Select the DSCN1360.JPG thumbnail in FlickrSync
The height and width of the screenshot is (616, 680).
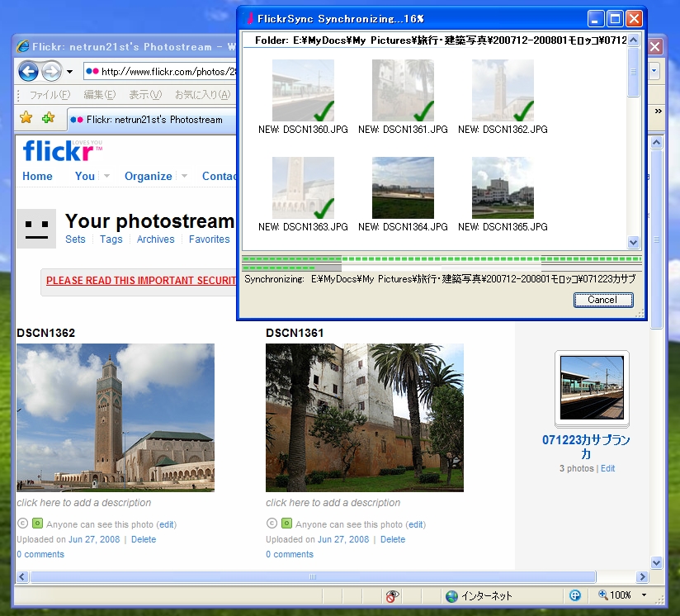pos(303,90)
